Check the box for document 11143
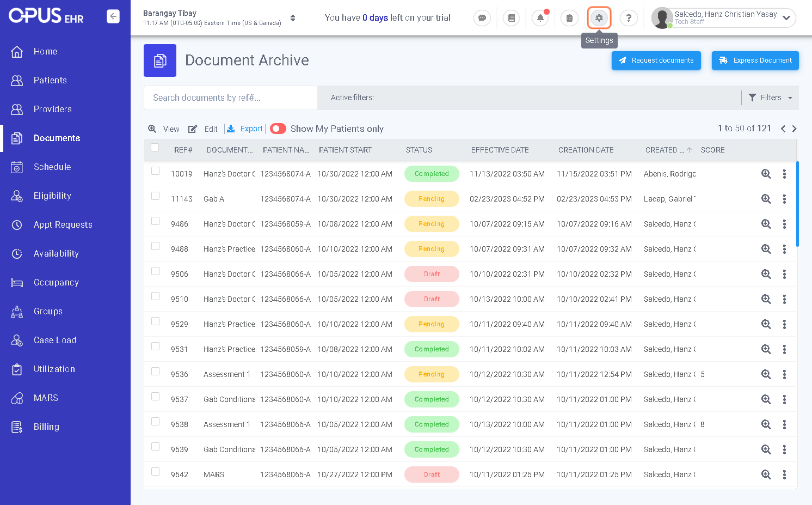Viewport: 812px width, 505px height. 155,196
